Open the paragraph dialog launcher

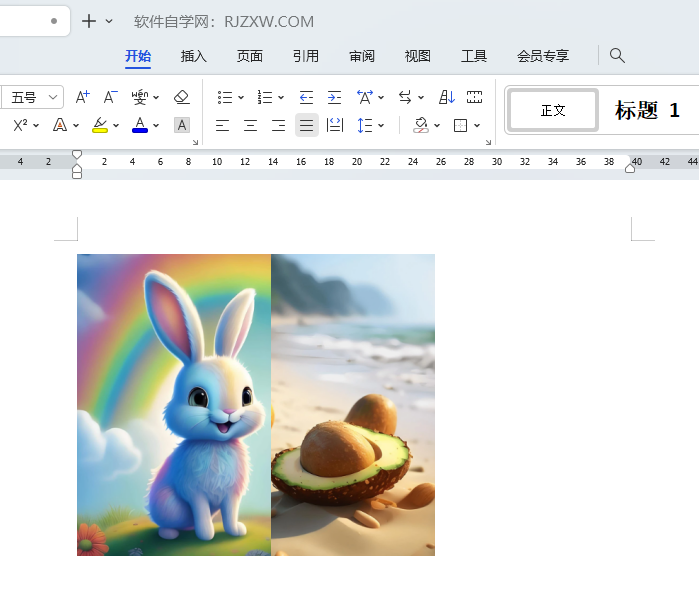[489, 142]
